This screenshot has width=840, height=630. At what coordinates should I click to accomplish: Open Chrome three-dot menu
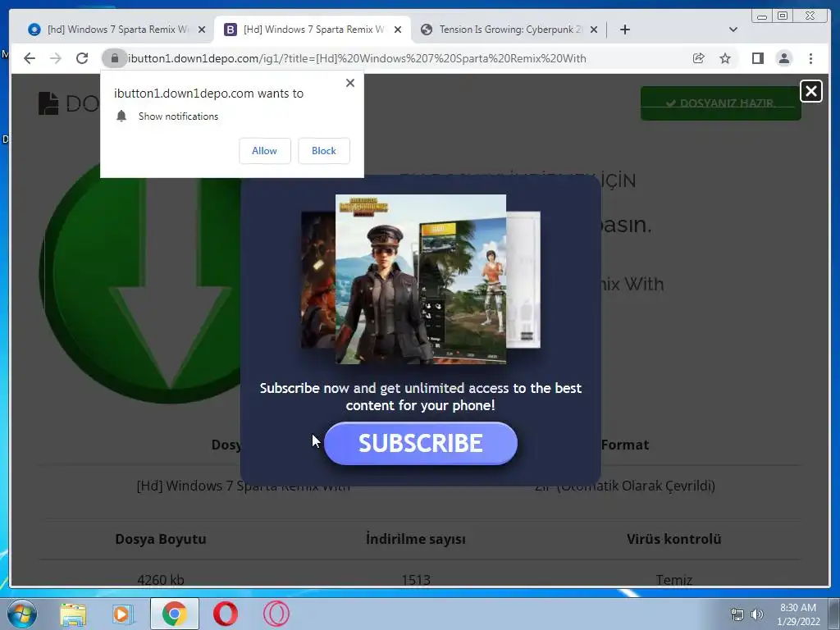point(810,58)
